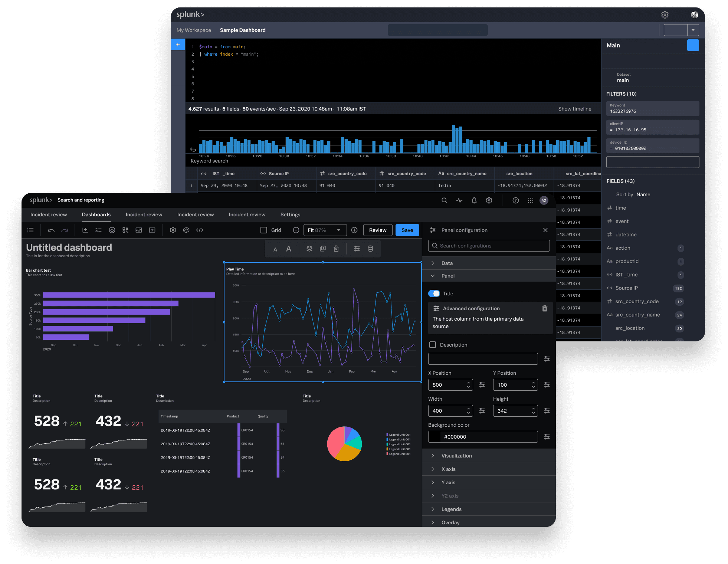Click the smiley face icon in toolbar

coord(112,230)
